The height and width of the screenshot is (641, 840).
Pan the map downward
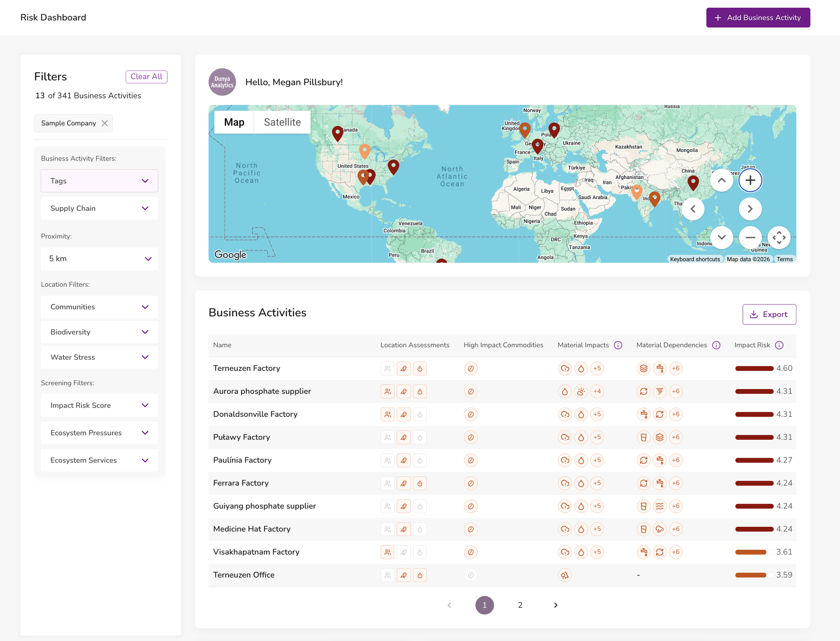[722, 237]
